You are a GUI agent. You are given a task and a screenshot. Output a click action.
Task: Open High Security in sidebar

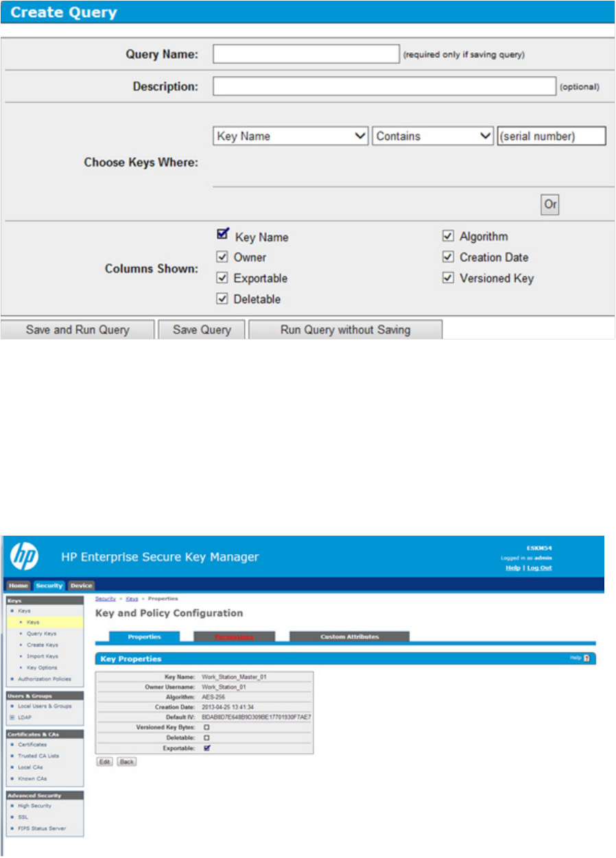(x=34, y=806)
